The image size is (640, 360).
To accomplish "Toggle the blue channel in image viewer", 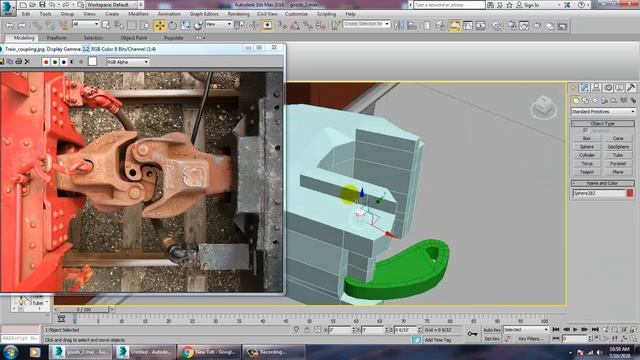I will 64,62.
